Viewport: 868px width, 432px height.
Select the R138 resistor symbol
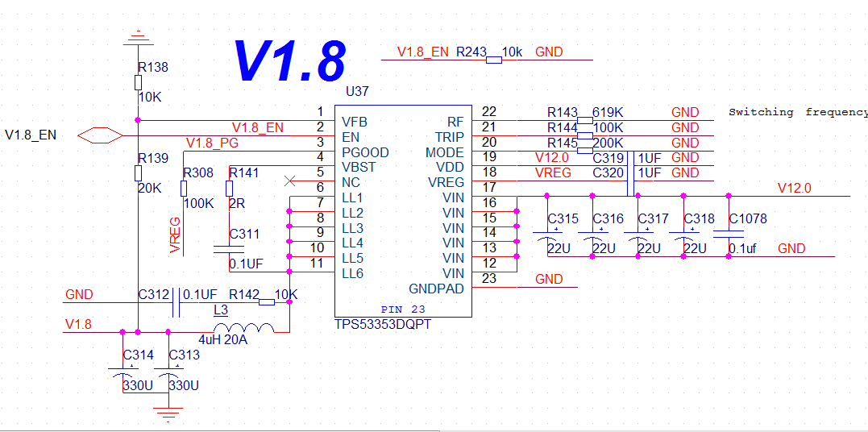(x=138, y=82)
